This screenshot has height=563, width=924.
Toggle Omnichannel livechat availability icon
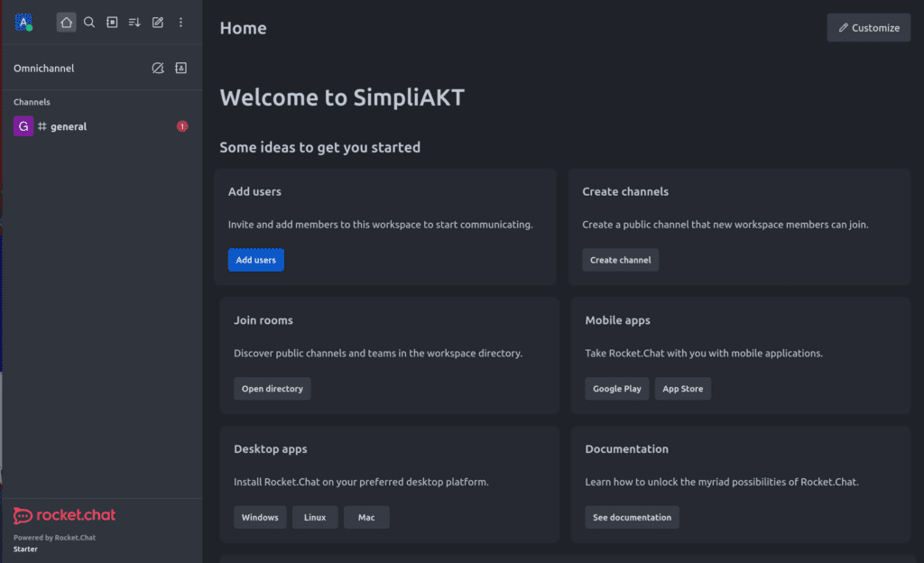[x=158, y=69]
